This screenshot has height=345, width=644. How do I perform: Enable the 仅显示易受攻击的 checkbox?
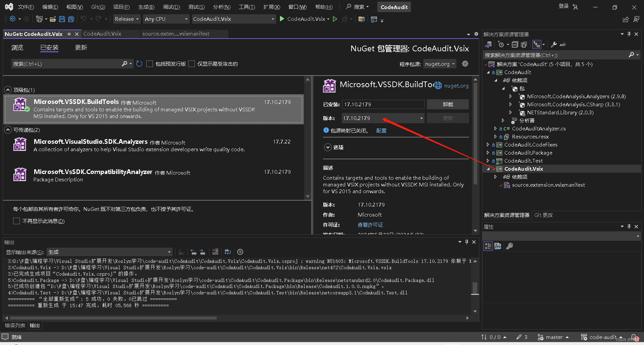pos(192,64)
